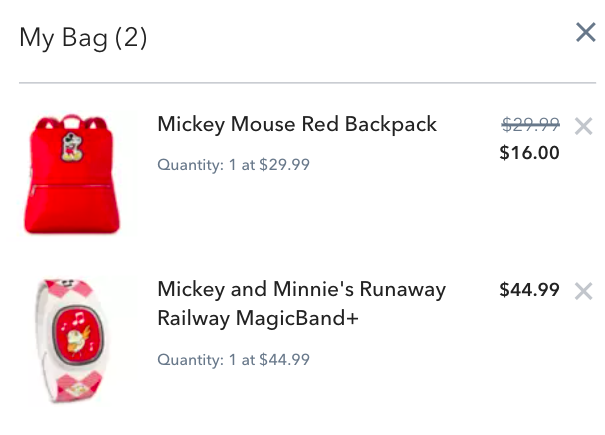Open the red backpack product image

coord(76,173)
